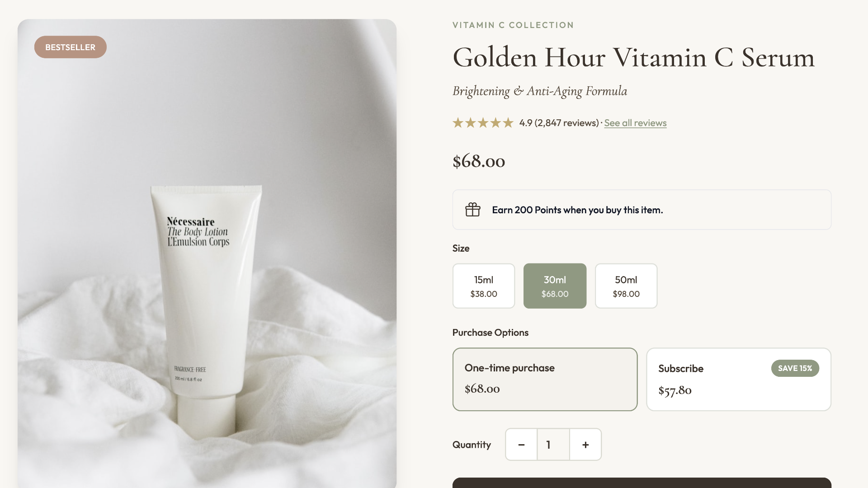Viewport: 868px width, 488px height.
Task: Open the See all reviews link
Action: click(635, 123)
